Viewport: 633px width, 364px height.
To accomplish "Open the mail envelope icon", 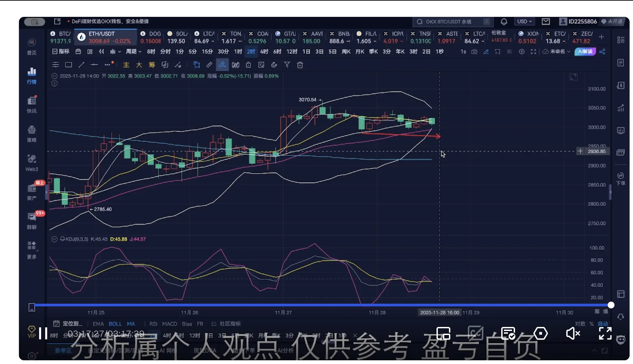I will coord(546,22).
